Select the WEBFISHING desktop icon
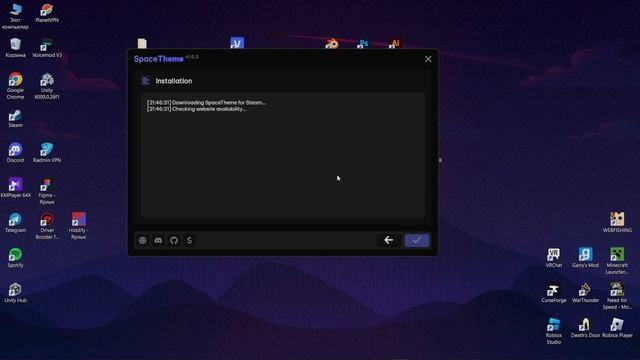 click(x=617, y=223)
